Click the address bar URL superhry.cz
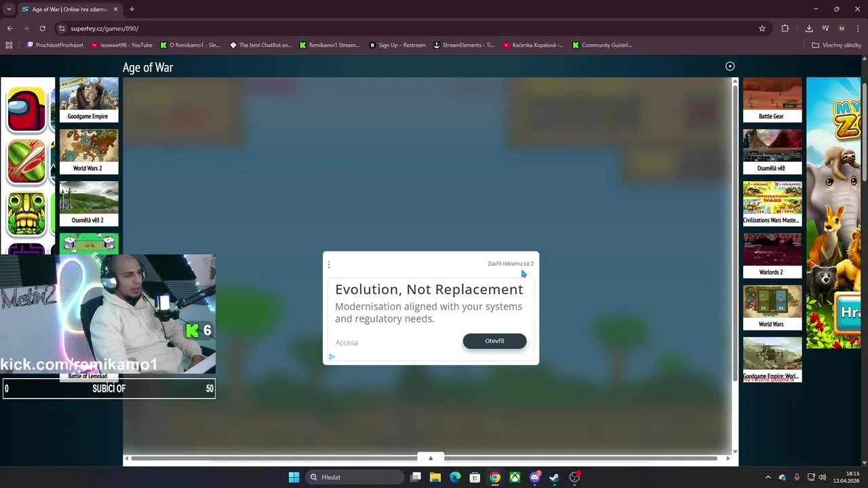The image size is (868, 488). pos(104,28)
